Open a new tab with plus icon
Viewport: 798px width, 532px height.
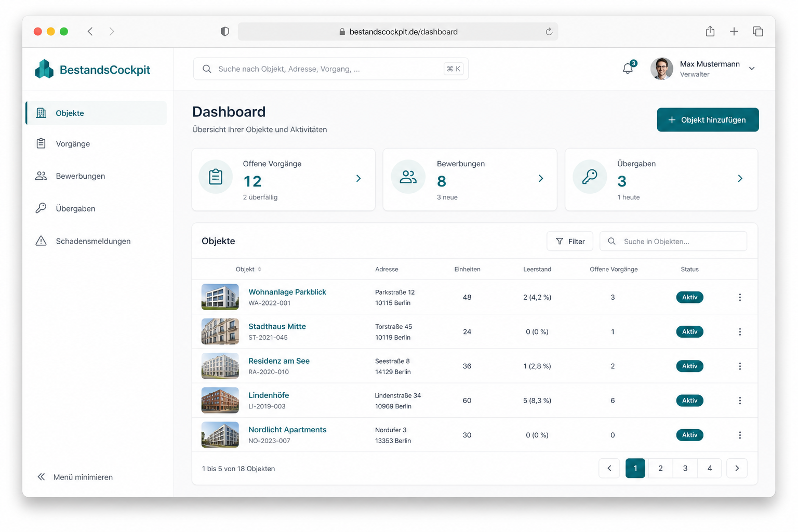click(x=734, y=32)
